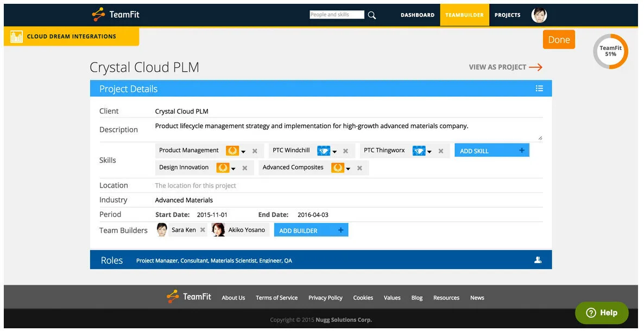Click the Roles person icon
This screenshot has height=331, width=644.
[x=538, y=260]
